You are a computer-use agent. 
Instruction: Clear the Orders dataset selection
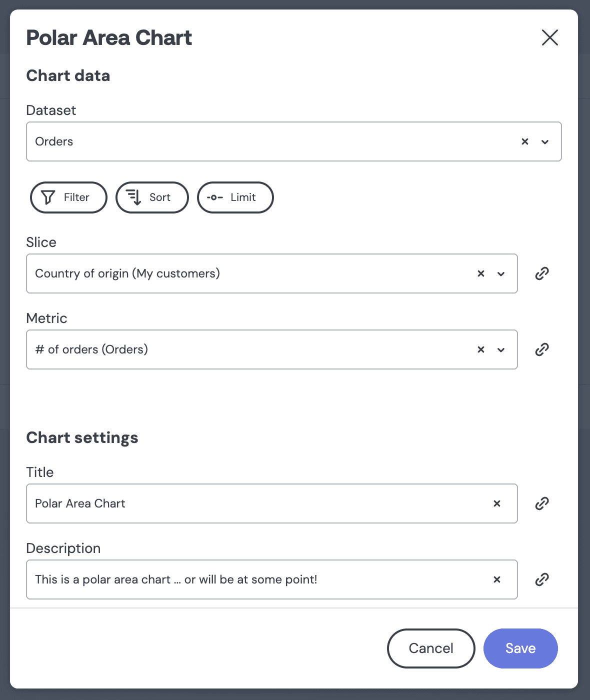525,141
